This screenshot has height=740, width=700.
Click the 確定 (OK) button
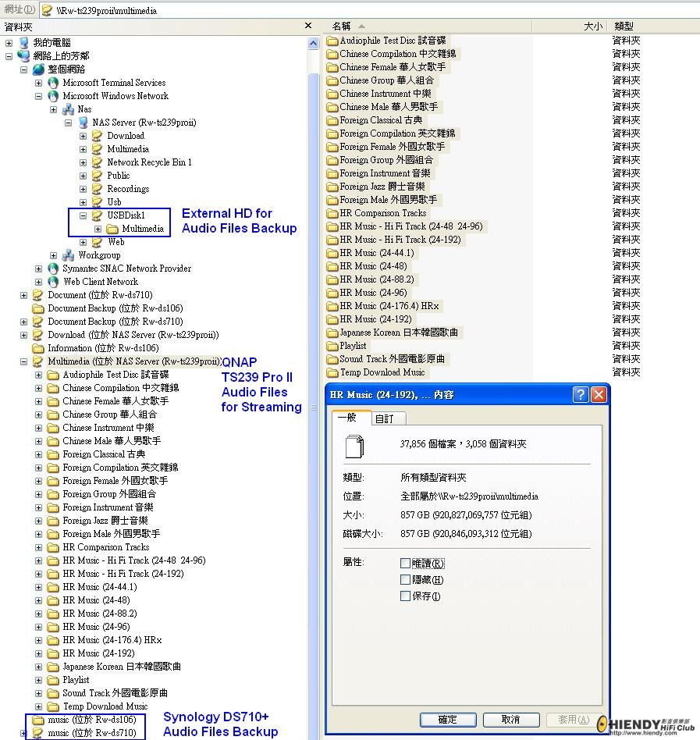point(447,719)
